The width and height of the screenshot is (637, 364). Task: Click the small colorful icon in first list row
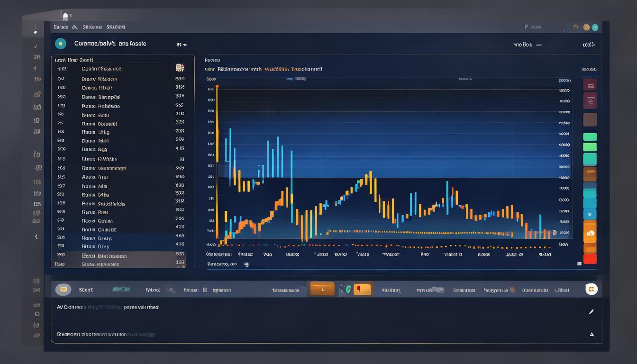tap(180, 68)
